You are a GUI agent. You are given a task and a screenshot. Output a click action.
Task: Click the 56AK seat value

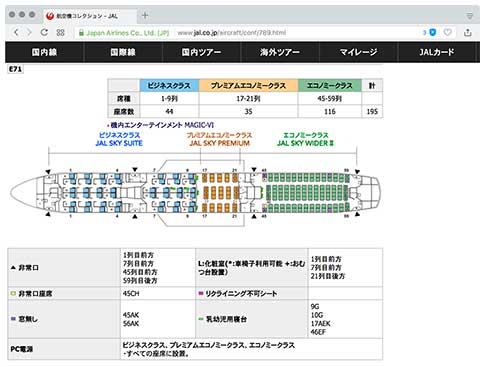131,323
